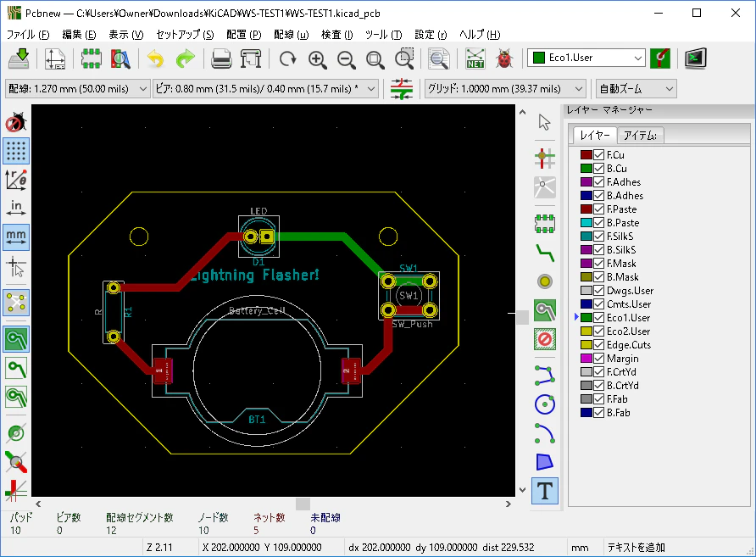Select add via tool
Image resolution: width=756 pixels, height=557 pixels.
[x=544, y=281]
